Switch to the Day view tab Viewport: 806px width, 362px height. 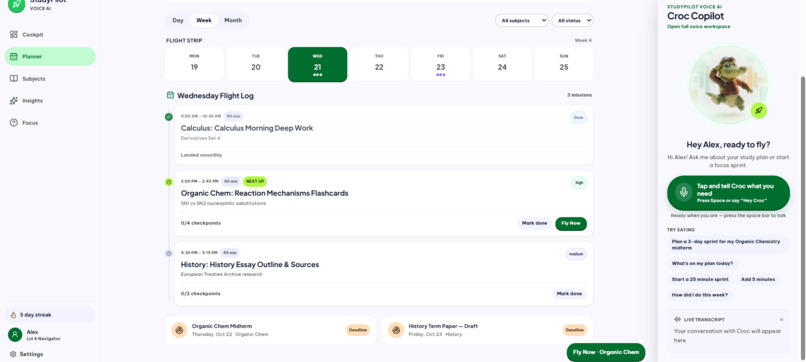click(178, 21)
